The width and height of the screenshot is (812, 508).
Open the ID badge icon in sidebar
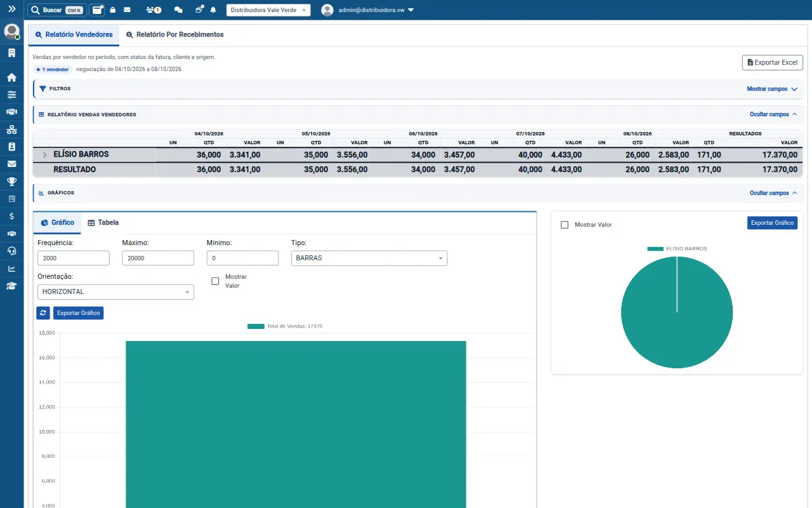pos(11,147)
